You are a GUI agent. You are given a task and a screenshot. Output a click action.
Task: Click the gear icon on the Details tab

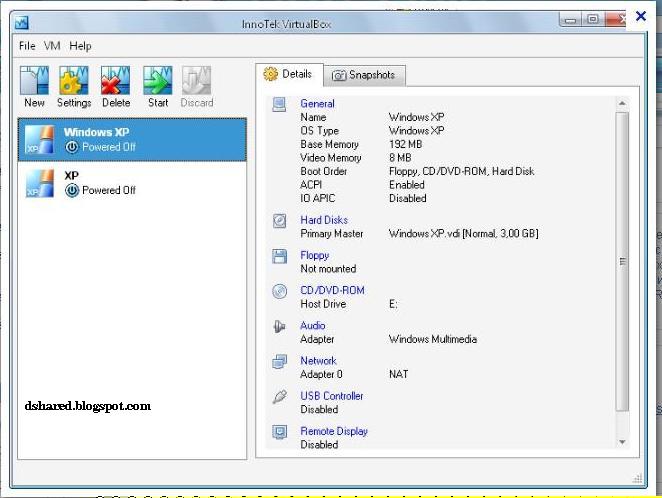point(271,74)
